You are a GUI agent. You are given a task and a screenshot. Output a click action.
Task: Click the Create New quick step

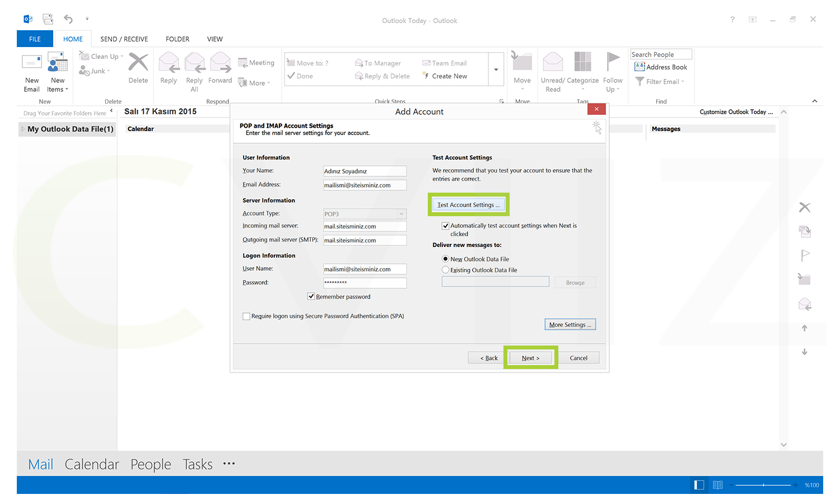click(445, 76)
